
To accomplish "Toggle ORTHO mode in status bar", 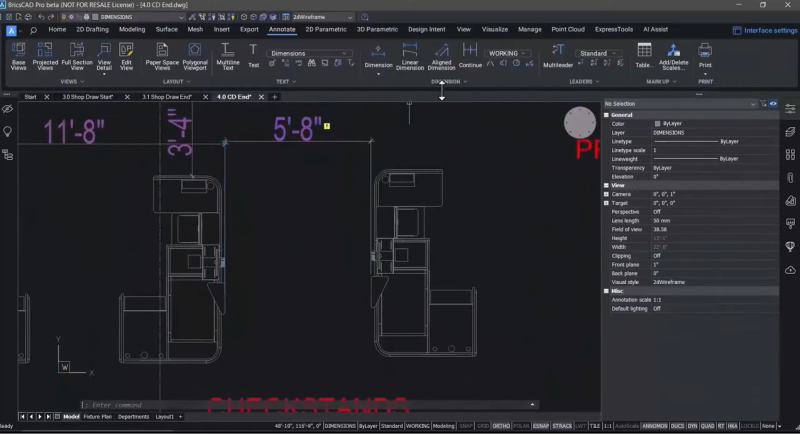I will [x=501, y=426].
